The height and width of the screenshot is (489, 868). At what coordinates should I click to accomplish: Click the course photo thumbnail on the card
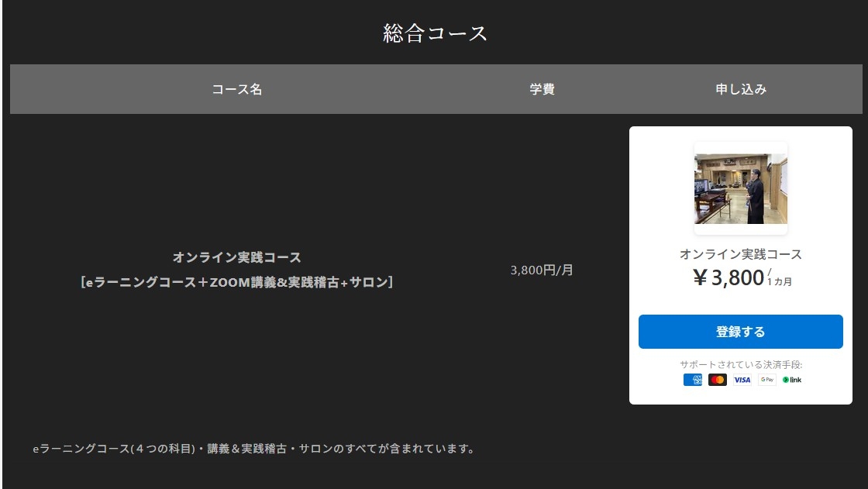tap(740, 186)
